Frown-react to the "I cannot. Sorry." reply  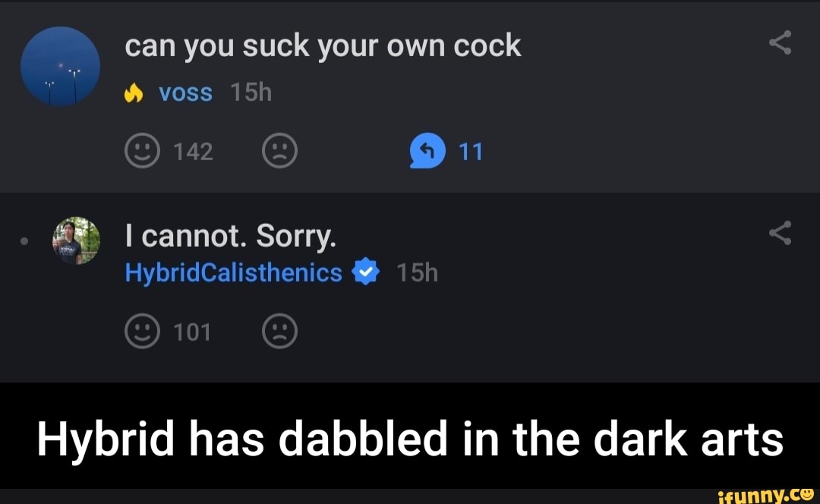coord(279,331)
